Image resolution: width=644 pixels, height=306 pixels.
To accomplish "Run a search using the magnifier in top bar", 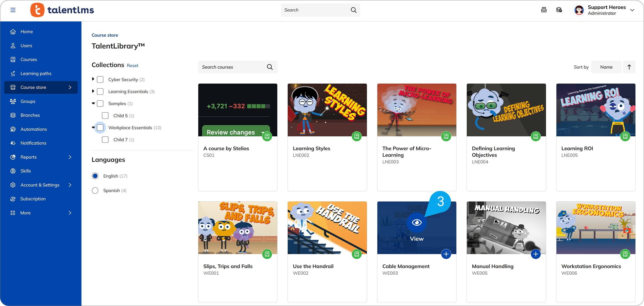I will point(353,10).
